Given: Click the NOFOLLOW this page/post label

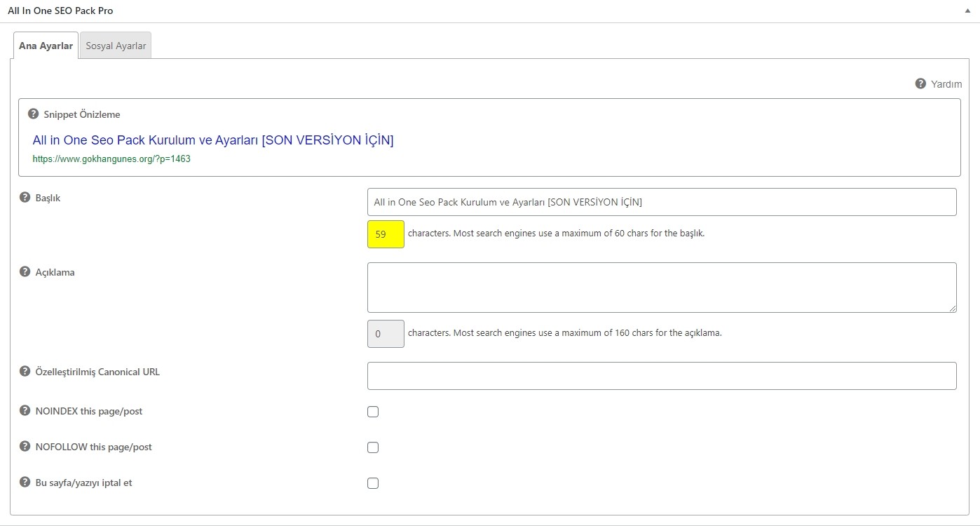Looking at the screenshot, I should coord(94,447).
